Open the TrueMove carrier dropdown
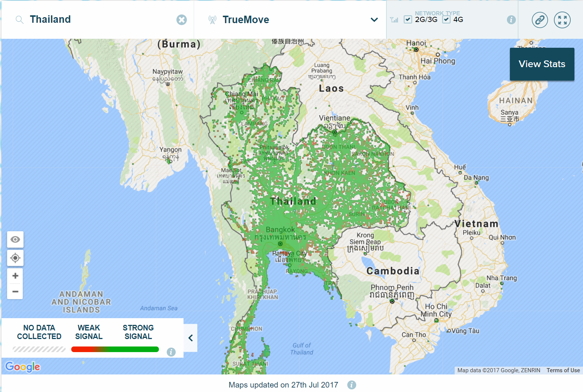This screenshot has width=583, height=392. pos(290,19)
